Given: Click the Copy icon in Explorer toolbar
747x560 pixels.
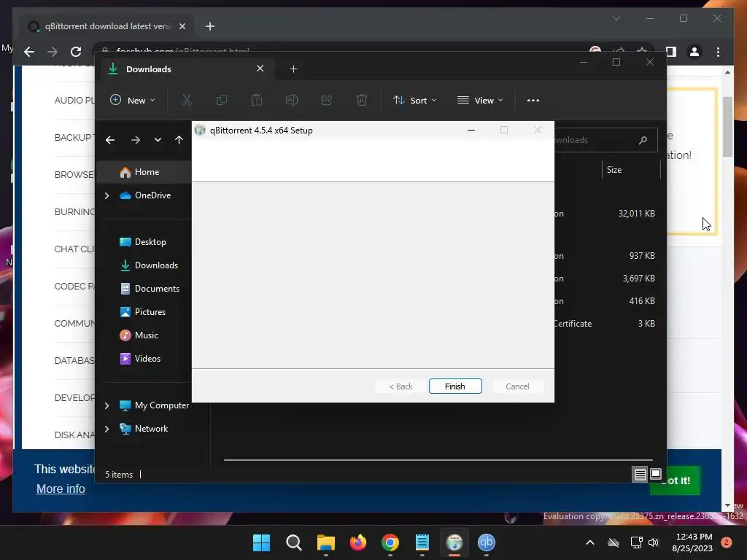Looking at the screenshot, I should tap(222, 100).
